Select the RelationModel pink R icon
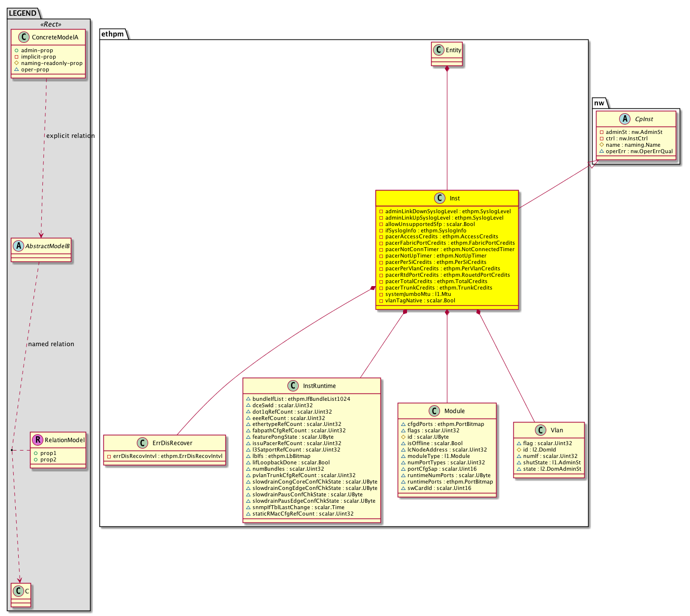Screen dimensions: 690x616 tap(37, 440)
